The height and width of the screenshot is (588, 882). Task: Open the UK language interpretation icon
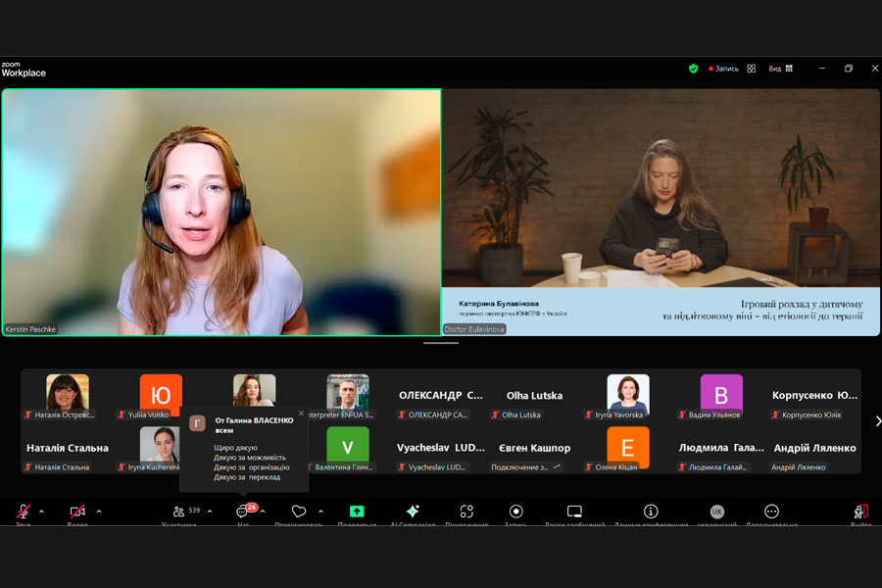point(716,512)
